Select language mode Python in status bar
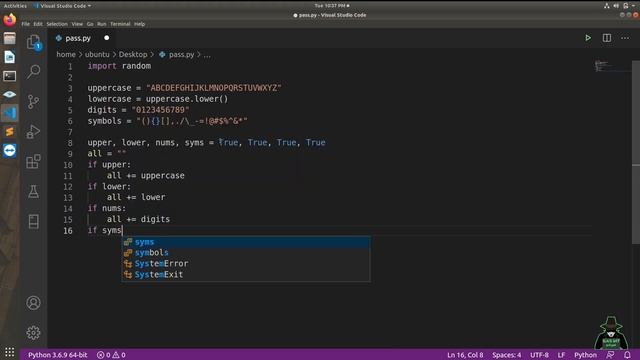640x360 pixels. pyautogui.click(x=585, y=355)
